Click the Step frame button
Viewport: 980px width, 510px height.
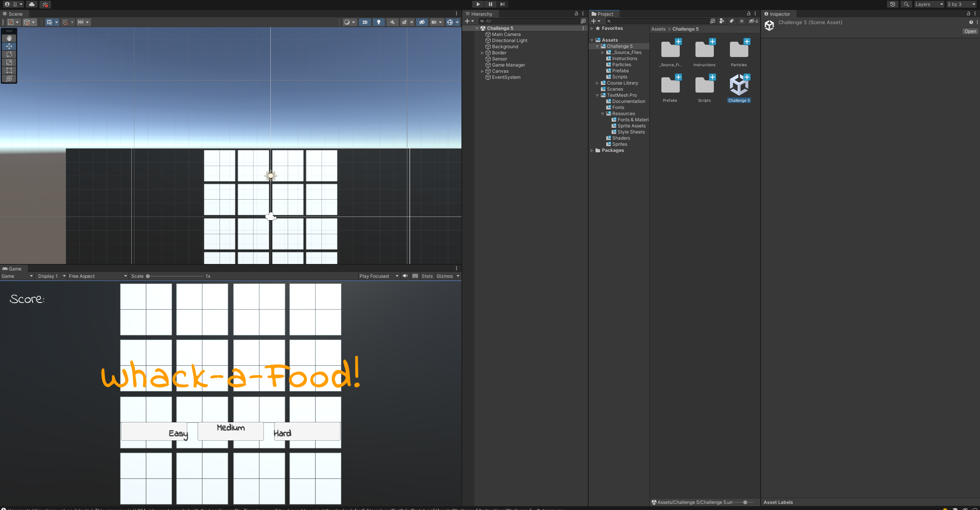[x=502, y=4]
